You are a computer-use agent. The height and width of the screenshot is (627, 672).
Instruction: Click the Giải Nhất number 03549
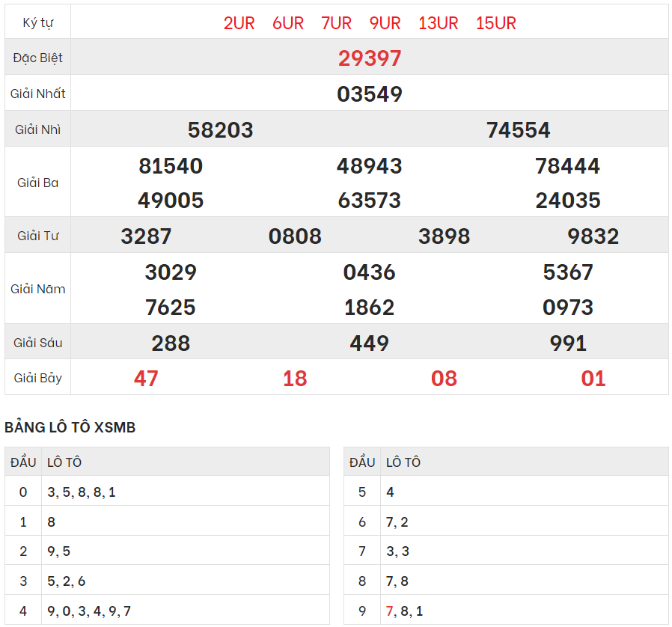370,94
